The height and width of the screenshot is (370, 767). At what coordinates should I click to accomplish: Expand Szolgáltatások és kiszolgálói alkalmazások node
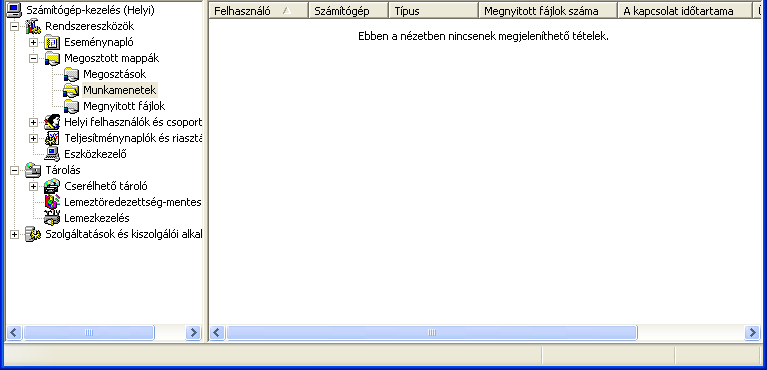point(15,234)
